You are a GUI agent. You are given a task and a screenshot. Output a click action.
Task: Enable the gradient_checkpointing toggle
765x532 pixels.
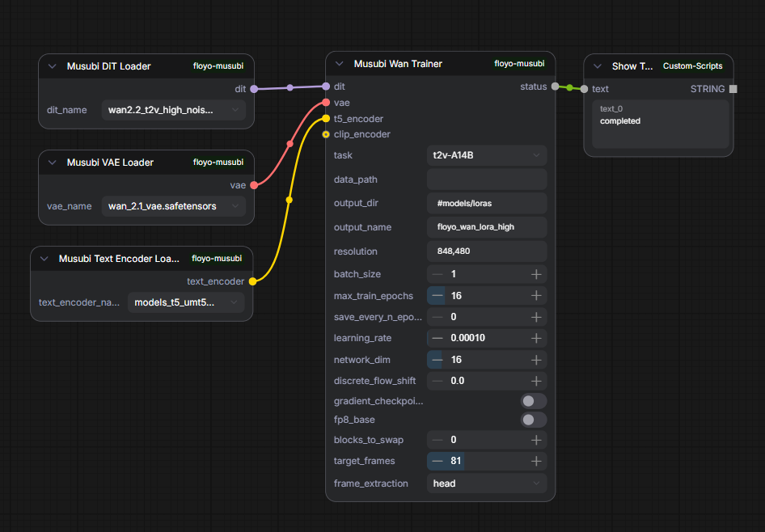[533, 401]
